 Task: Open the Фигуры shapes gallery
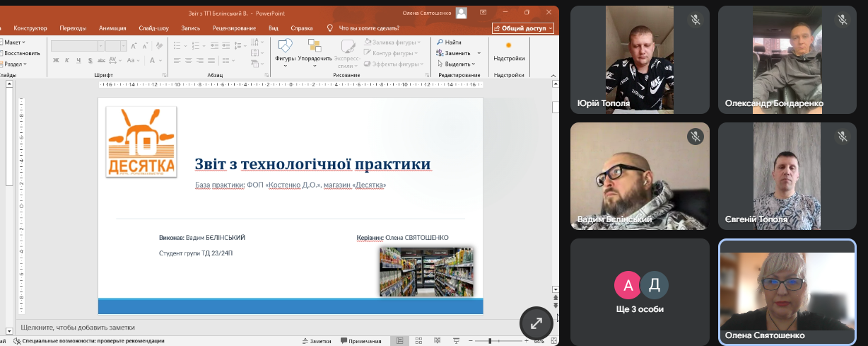[285, 50]
